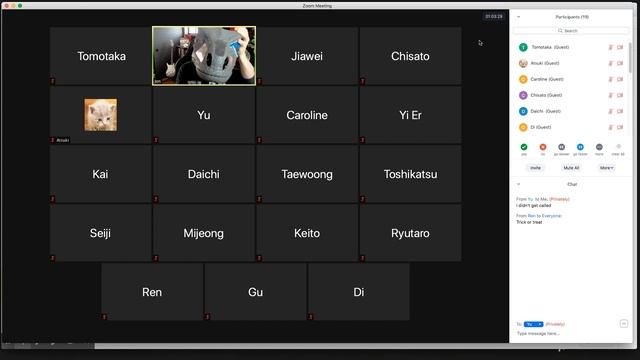Click 'Caroline (Guest)' name in participants list
The width and height of the screenshot is (640, 360).
coord(547,79)
